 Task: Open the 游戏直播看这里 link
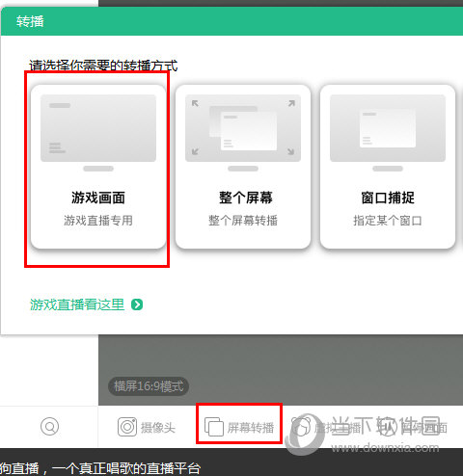[x=77, y=304]
